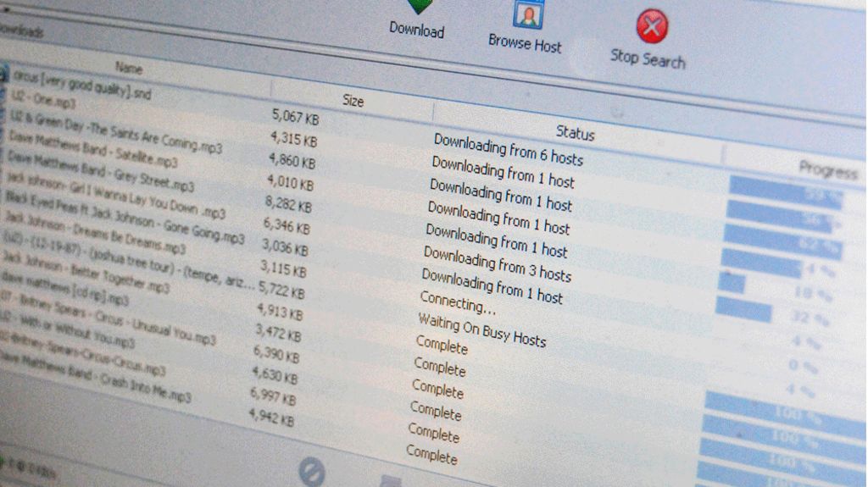Click the 6,346 KB size cell

click(287, 225)
